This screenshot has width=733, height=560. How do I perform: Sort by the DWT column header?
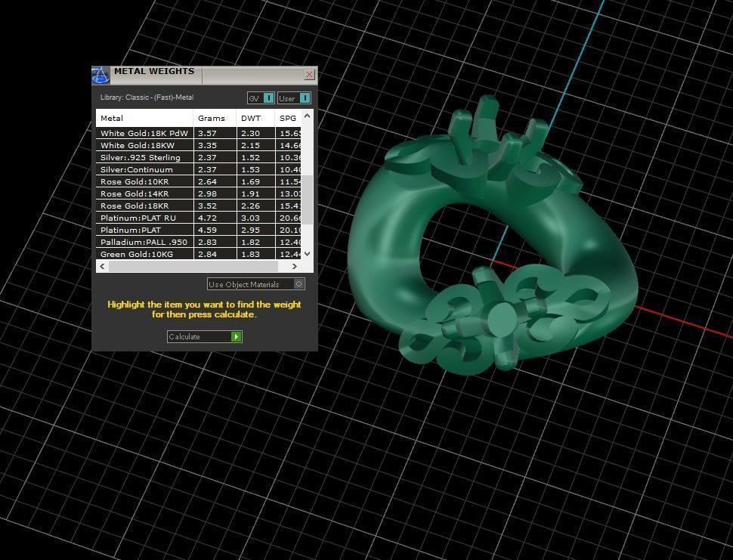click(x=255, y=118)
